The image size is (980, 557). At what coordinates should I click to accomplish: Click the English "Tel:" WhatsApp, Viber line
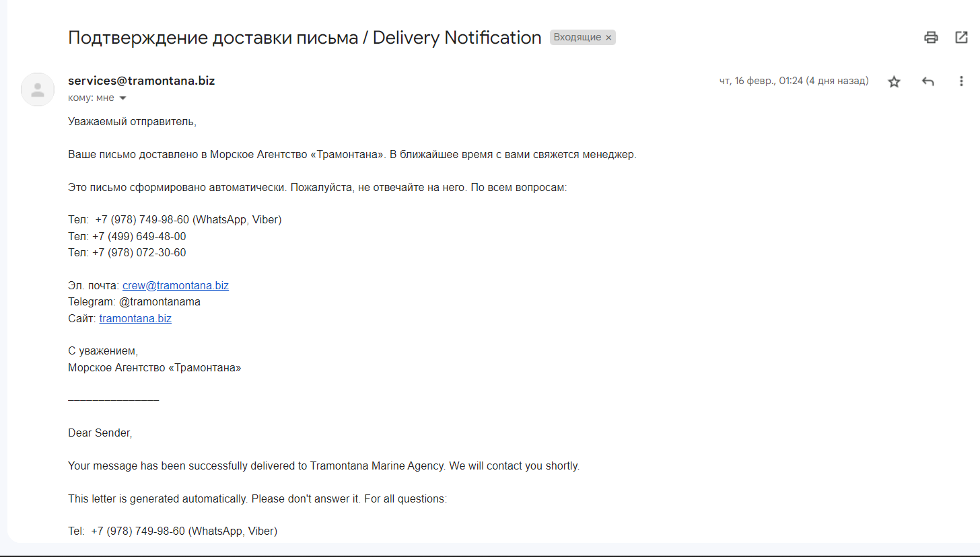click(173, 531)
